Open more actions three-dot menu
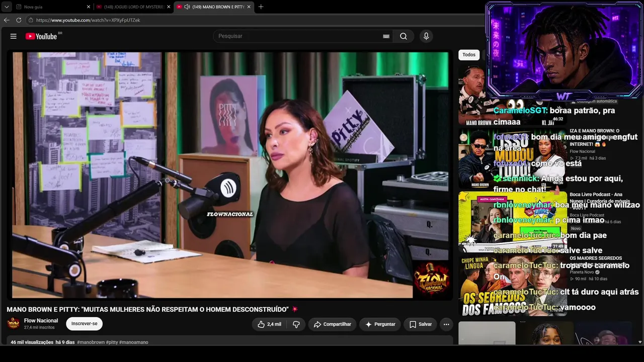The width and height of the screenshot is (644, 362). click(446, 324)
